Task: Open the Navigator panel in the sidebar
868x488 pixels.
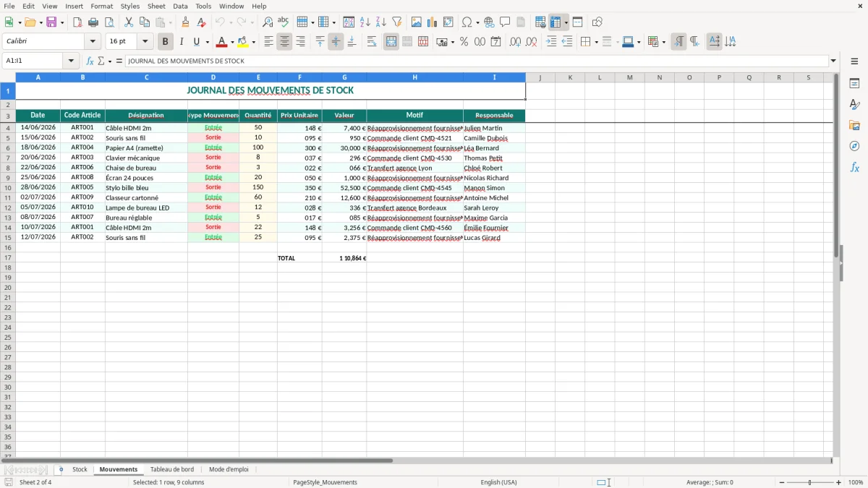Action: point(854,146)
